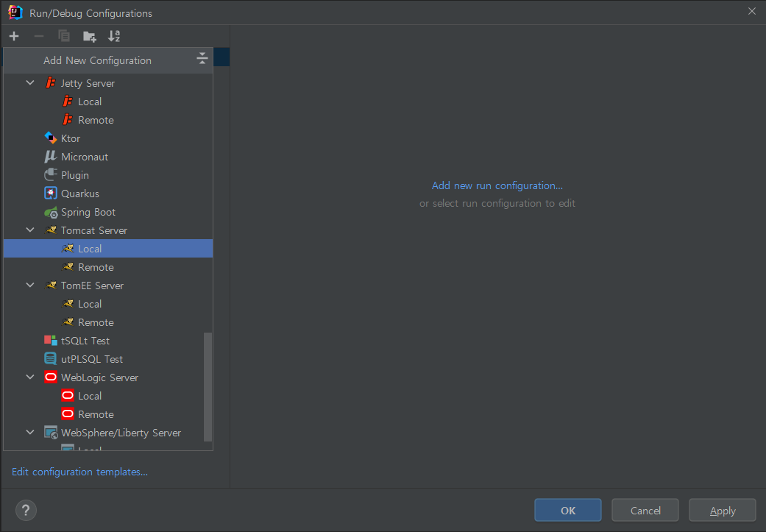
Task: Close the Run/Debug Configurations dialog
Action: tap(752, 11)
